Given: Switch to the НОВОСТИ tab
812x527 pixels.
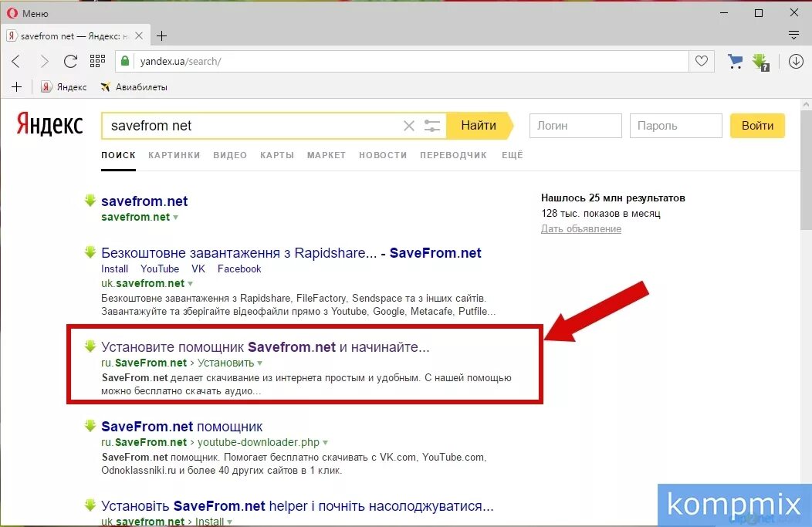Looking at the screenshot, I should pos(383,155).
